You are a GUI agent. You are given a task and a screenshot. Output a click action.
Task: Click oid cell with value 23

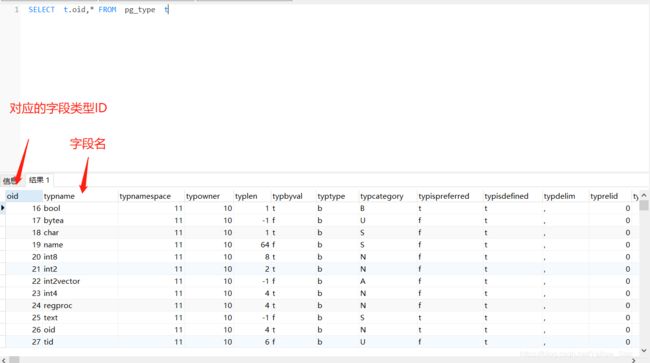coord(24,293)
